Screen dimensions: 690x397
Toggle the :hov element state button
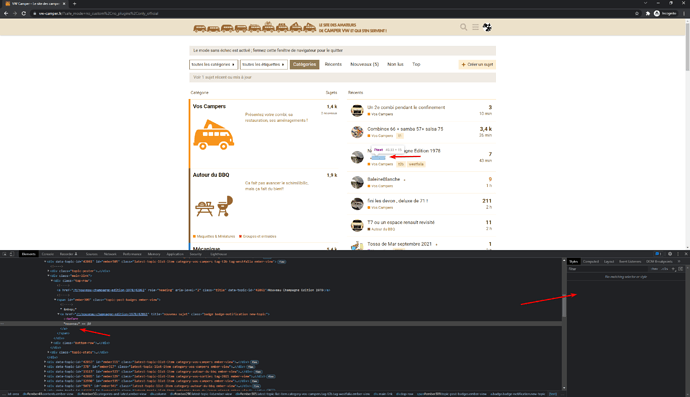click(654, 269)
